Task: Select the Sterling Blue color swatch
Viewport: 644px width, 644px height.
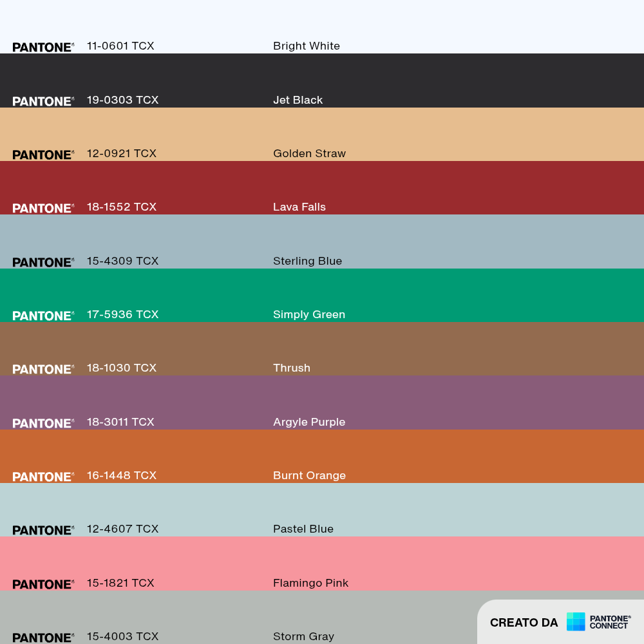Action: [x=322, y=241]
